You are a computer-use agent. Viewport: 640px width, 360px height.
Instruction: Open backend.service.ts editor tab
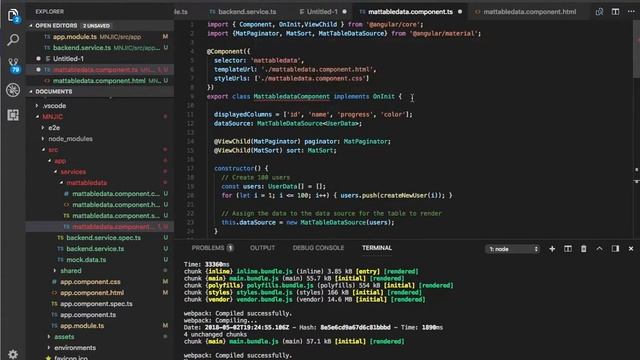pyautogui.click(x=243, y=12)
